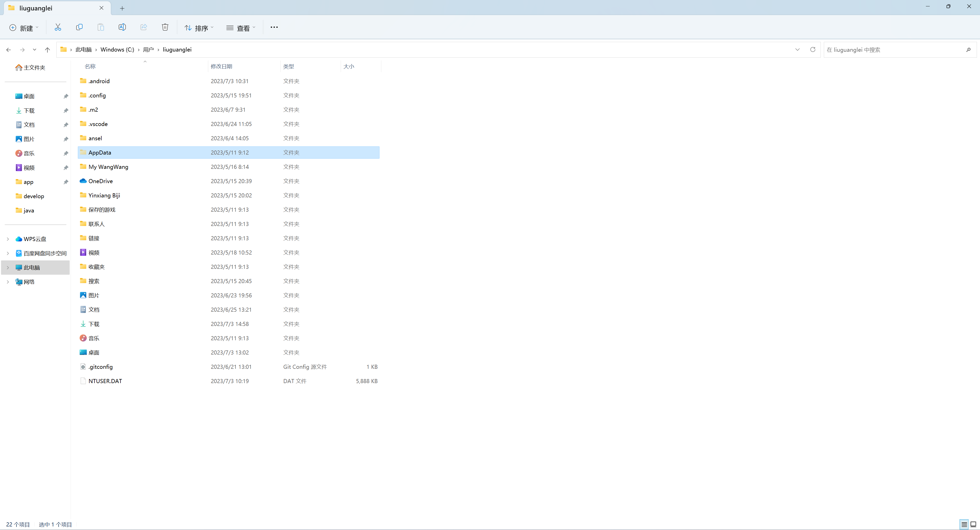This screenshot has width=980, height=530.
Task: Open recent locations dropdown arrow
Action: [35, 50]
